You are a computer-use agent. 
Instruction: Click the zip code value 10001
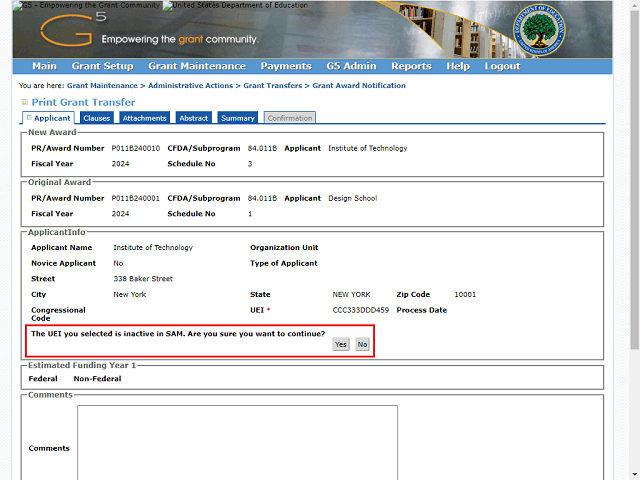(465, 295)
